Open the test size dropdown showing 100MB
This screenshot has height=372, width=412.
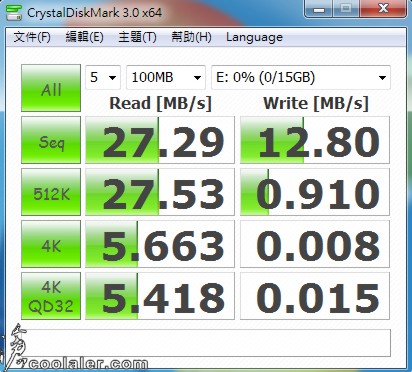pyautogui.click(x=166, y=77)
